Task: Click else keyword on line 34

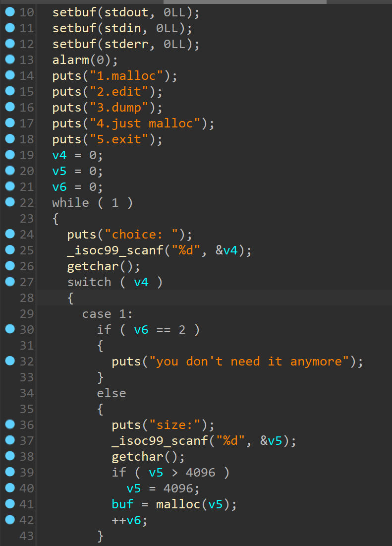Action: point(112,393)
